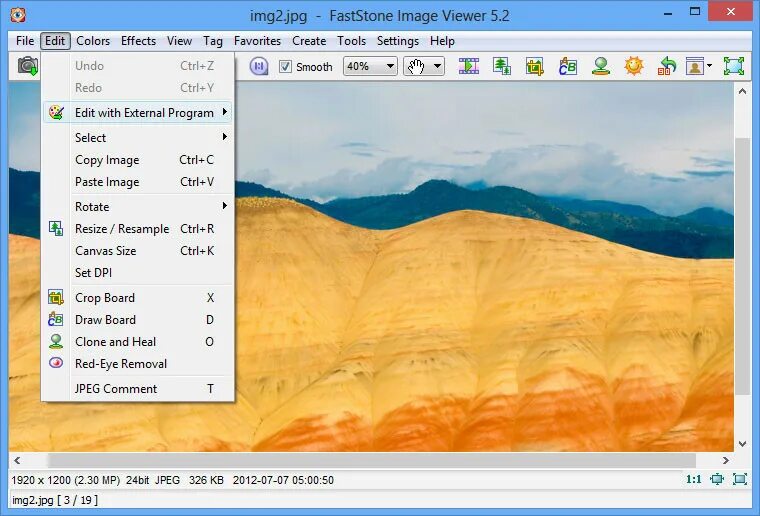The image size is (760, 516).
Task: Click the horizontal scrollbar left arrow
Action: [x=17, y=460]
